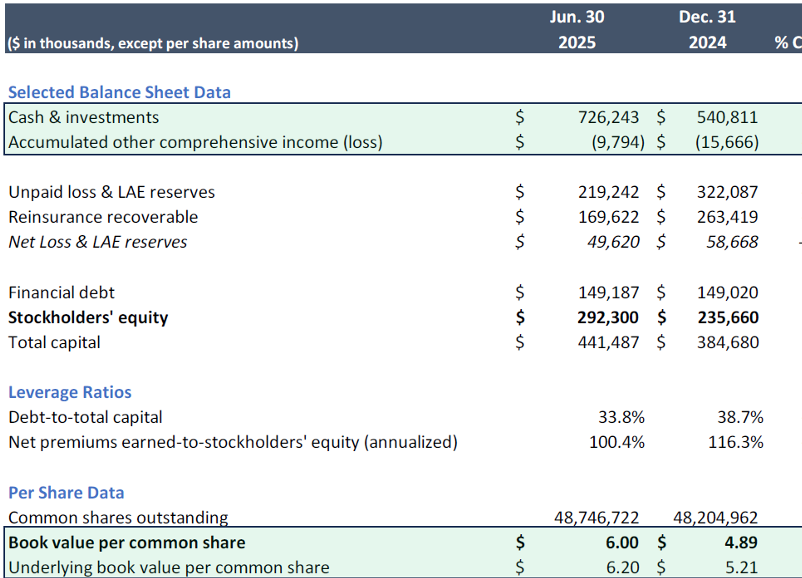The width and height of the screenshot is (802, 578).
Task: Select debt-to-total capital value 33.8%
Action: click(621, 417)
